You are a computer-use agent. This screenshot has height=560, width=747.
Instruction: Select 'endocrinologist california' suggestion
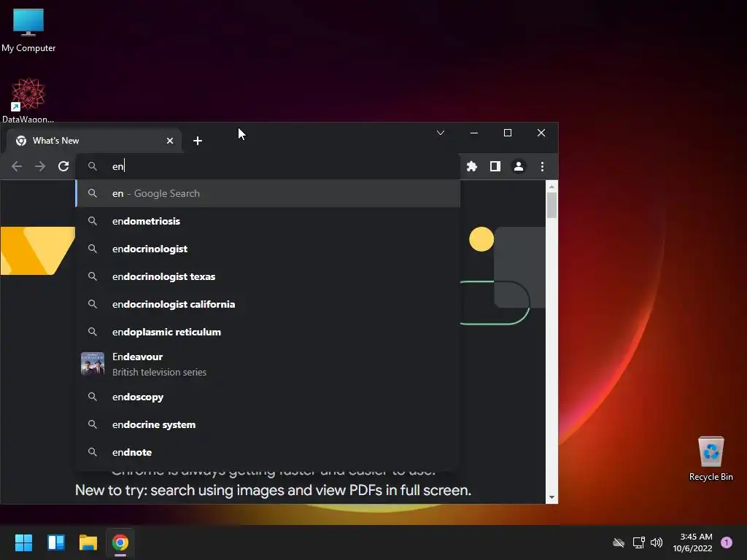tap(268, 304)
